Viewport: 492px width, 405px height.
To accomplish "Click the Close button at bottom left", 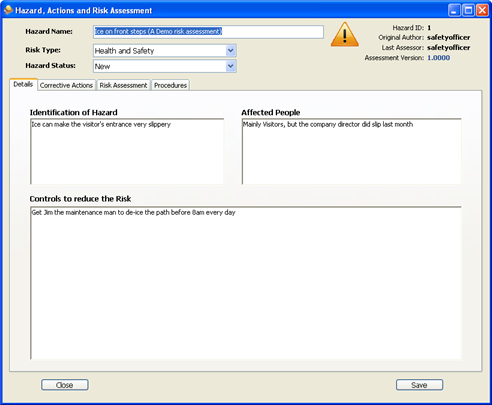I will pyautogui.click(x=65, y=385).
